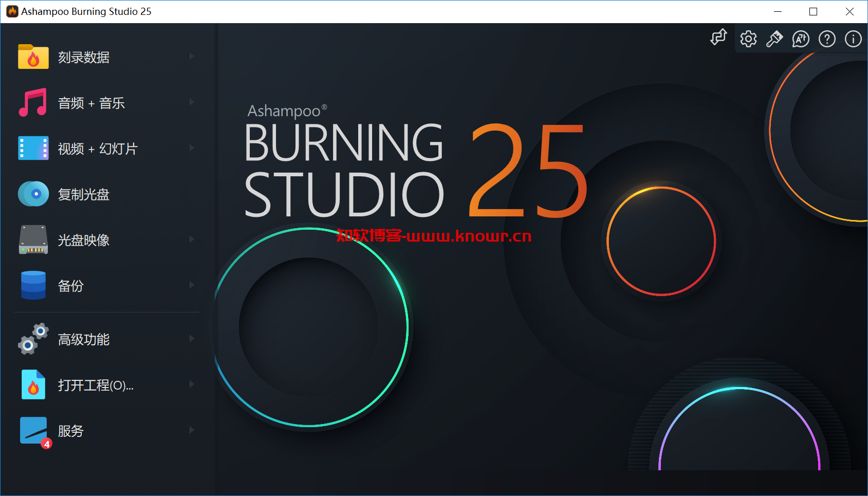The width and height of the screenshot is (868, 496).
Task: Click the twin gears icon beside 高级功能
Action: tap(33, 339)
